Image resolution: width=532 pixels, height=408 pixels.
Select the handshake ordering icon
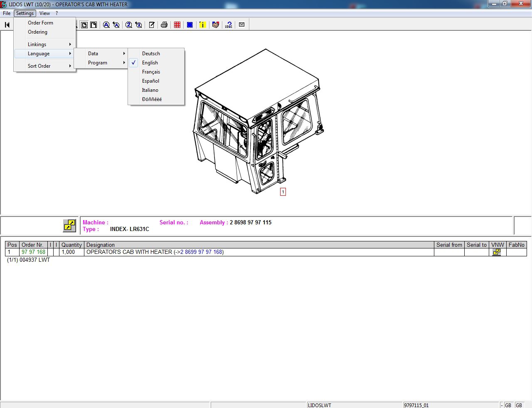tap(215, 25)
